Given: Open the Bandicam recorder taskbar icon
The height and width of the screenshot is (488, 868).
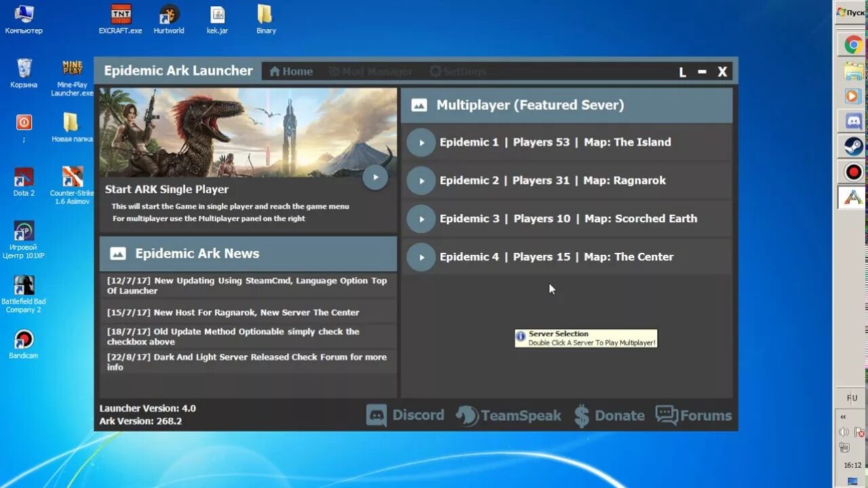Looking at the screenshot, I should (x=853, y=172).
